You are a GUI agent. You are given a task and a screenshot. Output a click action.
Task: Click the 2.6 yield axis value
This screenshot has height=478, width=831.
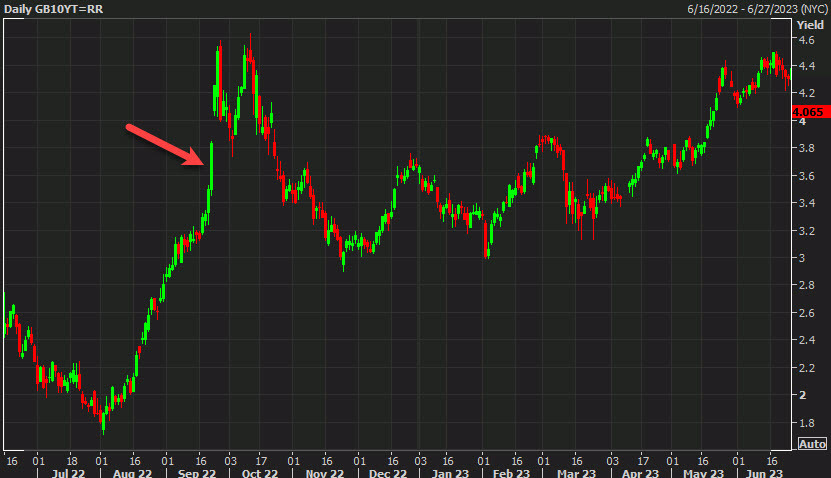pos(807,313)
